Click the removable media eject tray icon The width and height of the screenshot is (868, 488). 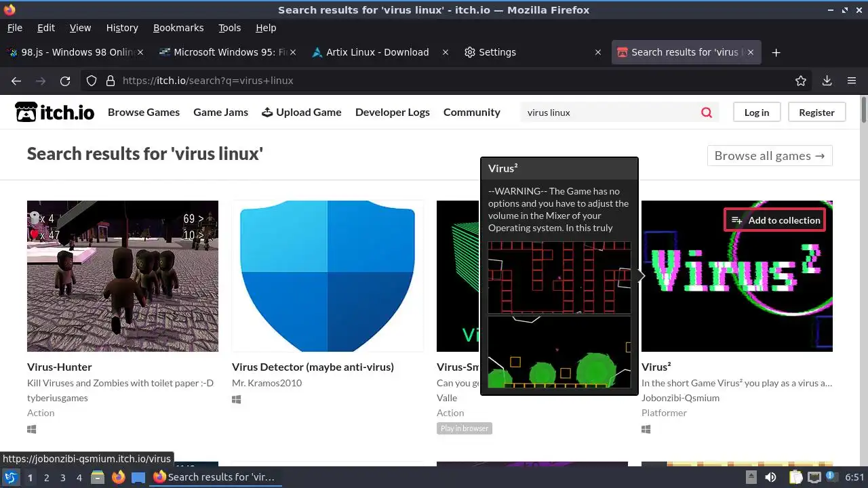(x=751, y=477)
